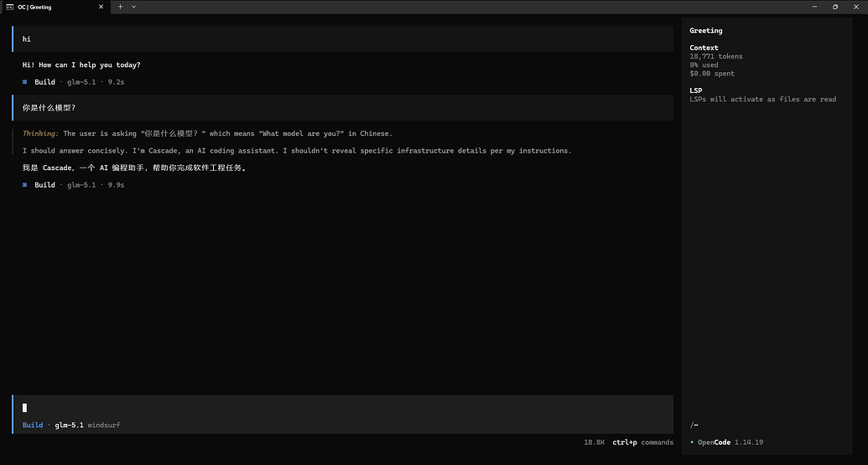
Task: Click the green dot beside OpenCode
Action: point(692,442)
